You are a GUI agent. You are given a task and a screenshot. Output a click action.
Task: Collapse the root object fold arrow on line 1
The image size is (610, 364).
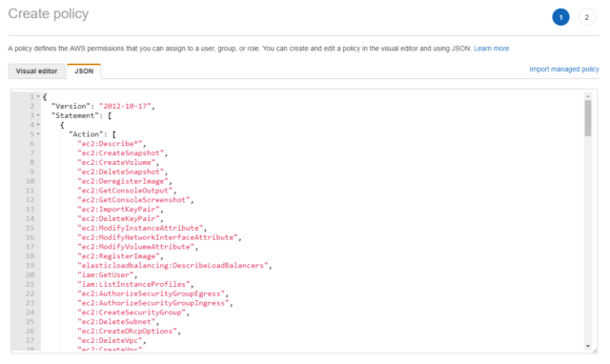(x=38, y=96)
